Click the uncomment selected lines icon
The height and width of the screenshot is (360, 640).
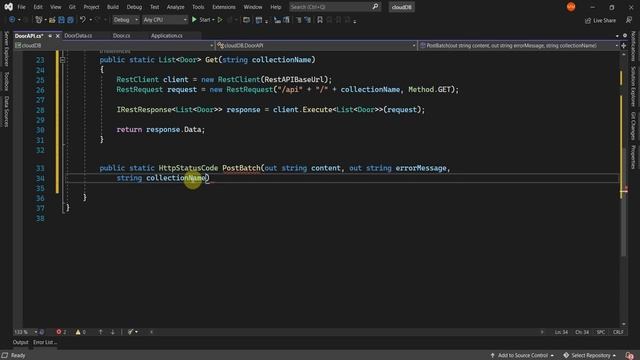coord(308,20)
